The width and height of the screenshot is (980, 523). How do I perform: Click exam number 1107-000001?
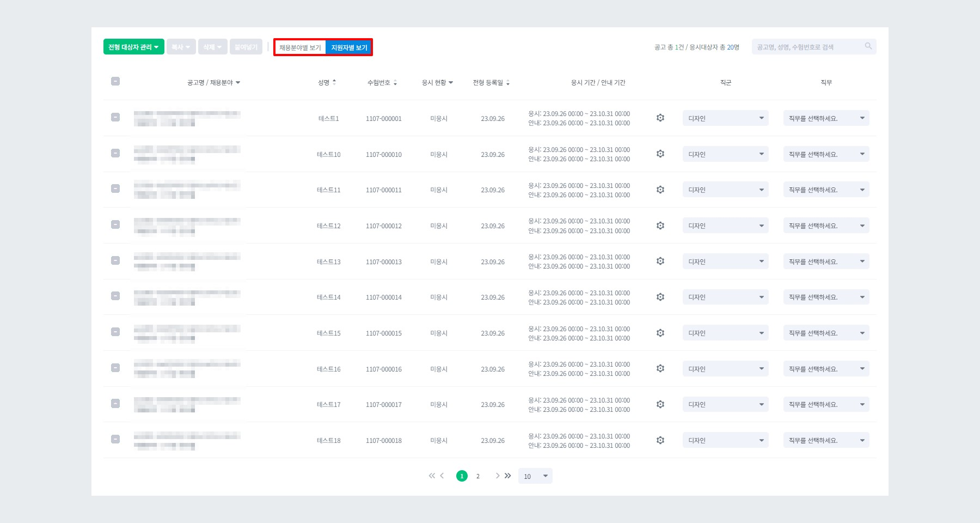(384, 119)
